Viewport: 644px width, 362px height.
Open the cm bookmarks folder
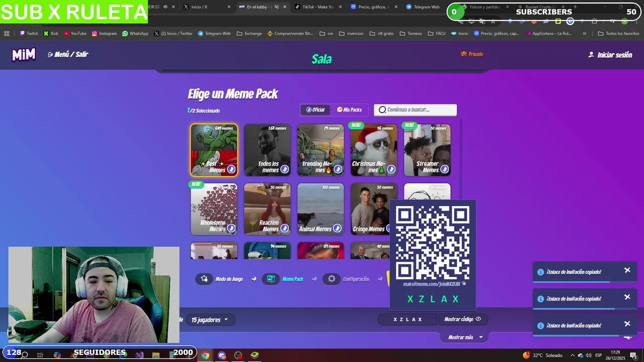tap(326, 34)
